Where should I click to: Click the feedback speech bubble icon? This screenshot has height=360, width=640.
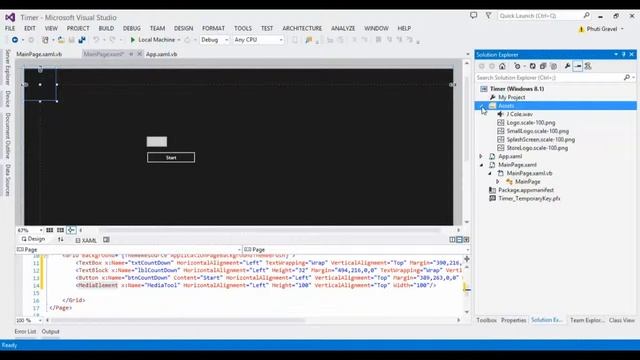(x=473, y=16)
